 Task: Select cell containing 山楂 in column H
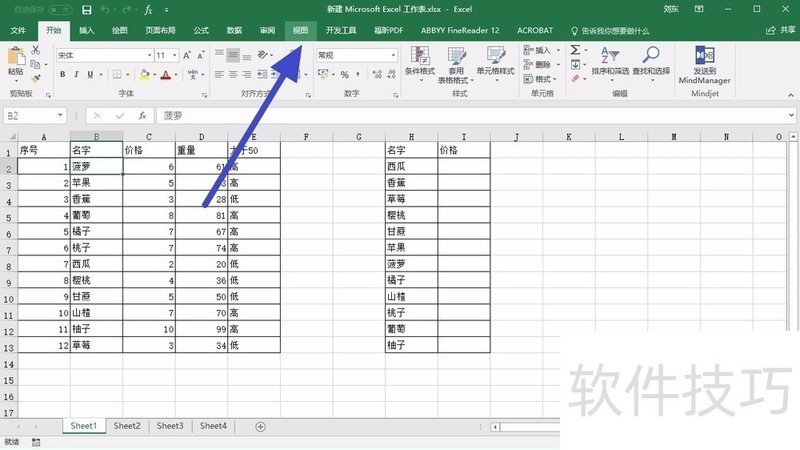[411, 296]
